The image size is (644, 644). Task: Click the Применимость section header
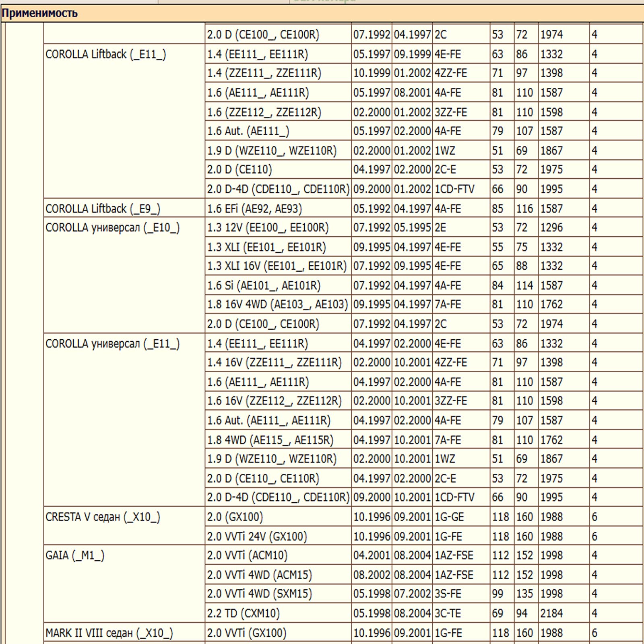tap(39, 13)
